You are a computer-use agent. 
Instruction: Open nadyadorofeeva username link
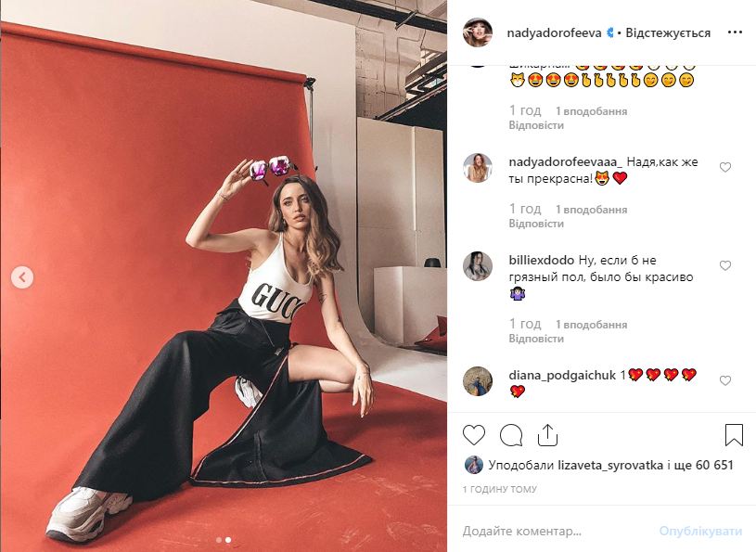[554, 32]
